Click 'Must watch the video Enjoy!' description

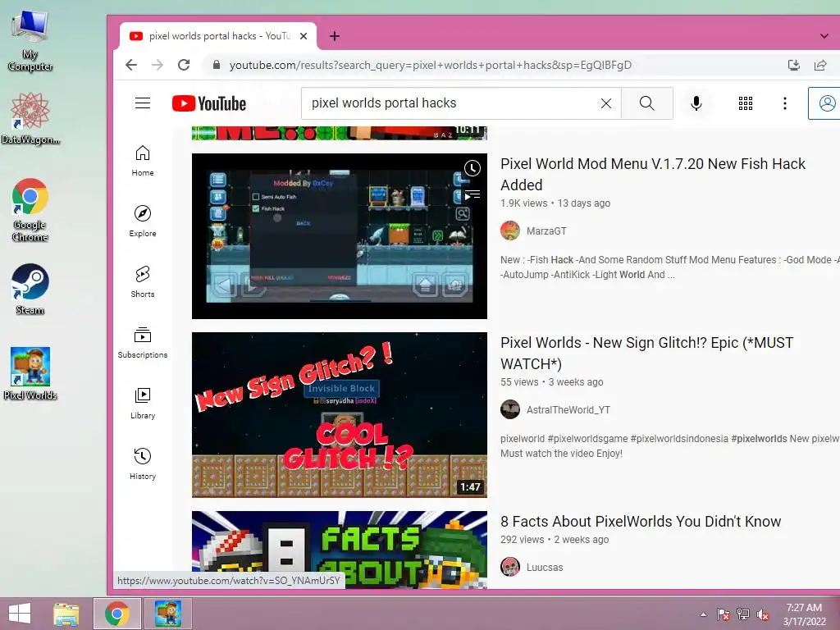tap(561, 453)
